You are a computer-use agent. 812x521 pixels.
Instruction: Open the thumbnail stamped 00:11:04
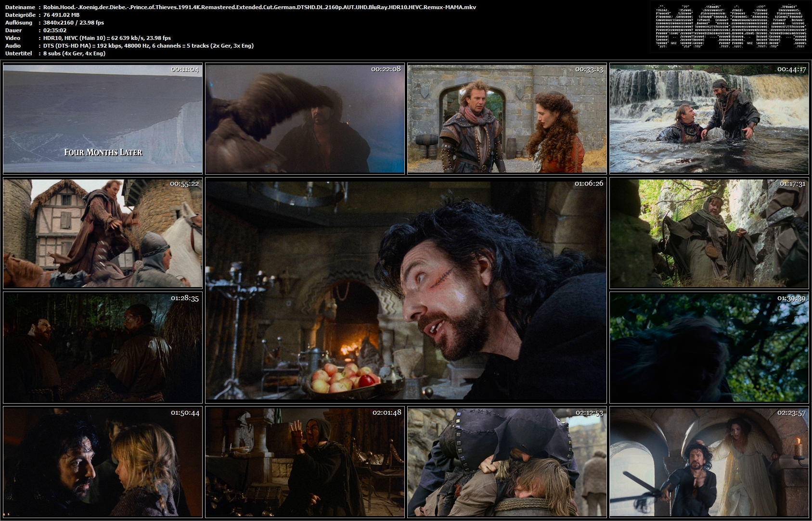103,118
